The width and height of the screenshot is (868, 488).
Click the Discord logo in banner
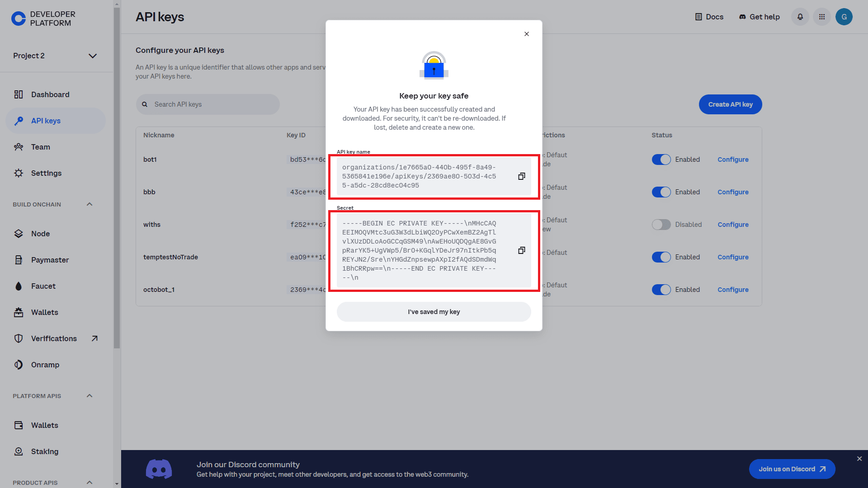pyautogui.click(x=159, y=469)
